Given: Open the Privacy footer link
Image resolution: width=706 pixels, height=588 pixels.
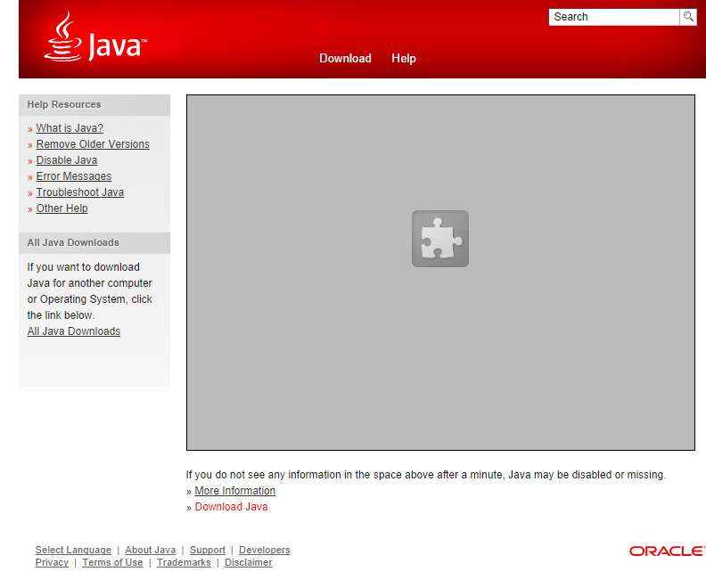Looking at the screenshot, I should pyautogui.click(x=52, y=562).
